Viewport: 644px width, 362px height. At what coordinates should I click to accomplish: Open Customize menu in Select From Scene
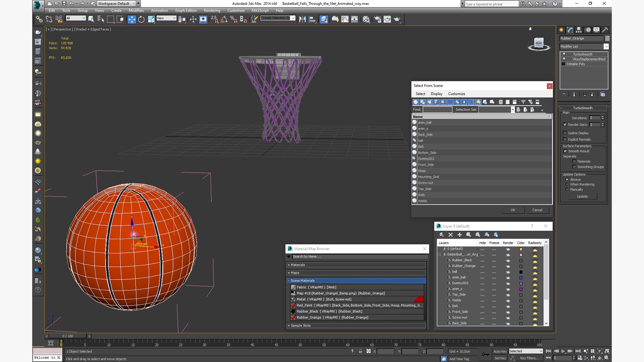[457, 94]
